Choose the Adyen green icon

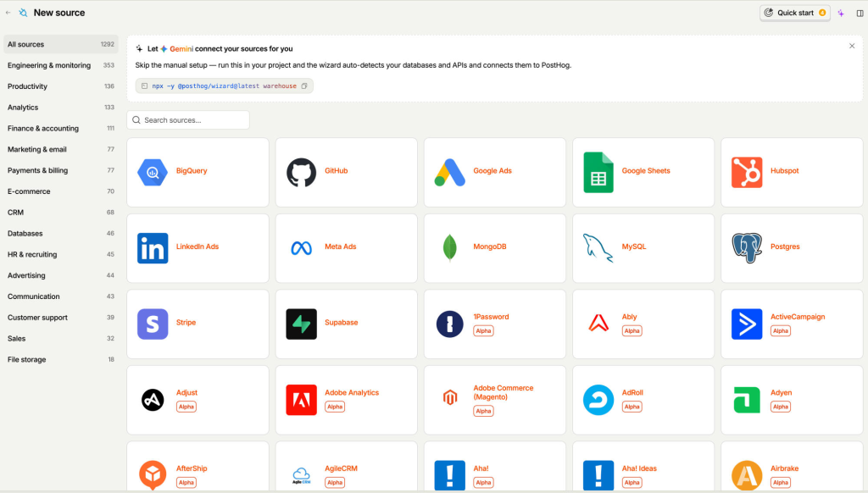pyautogui.click(x=747, y=400)
